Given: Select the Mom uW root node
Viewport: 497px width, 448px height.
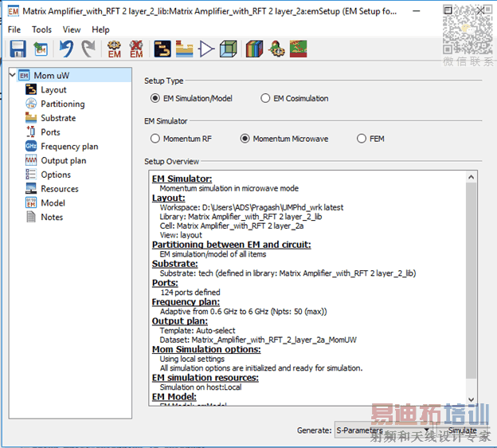Looking at the screenshot, I should click(51, 76).
